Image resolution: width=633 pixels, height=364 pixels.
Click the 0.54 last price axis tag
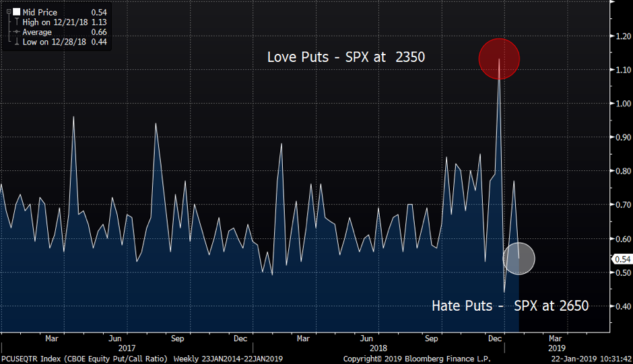pos(622,259)
